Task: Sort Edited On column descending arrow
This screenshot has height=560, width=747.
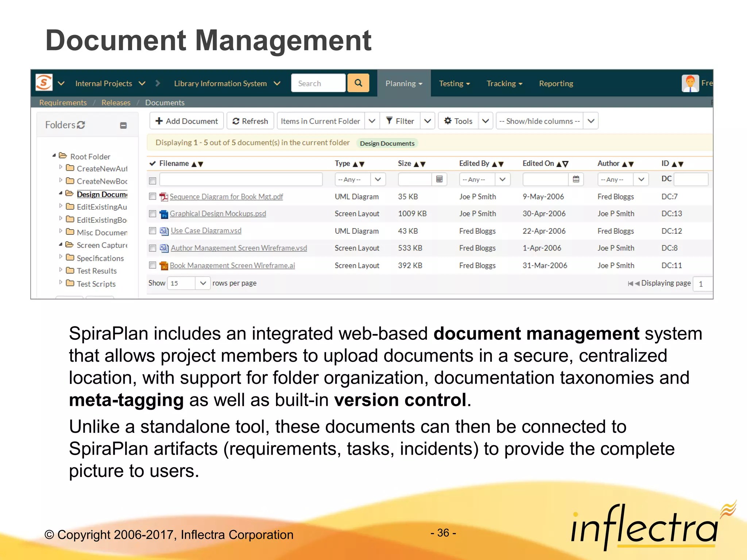Action: (565, 164)
